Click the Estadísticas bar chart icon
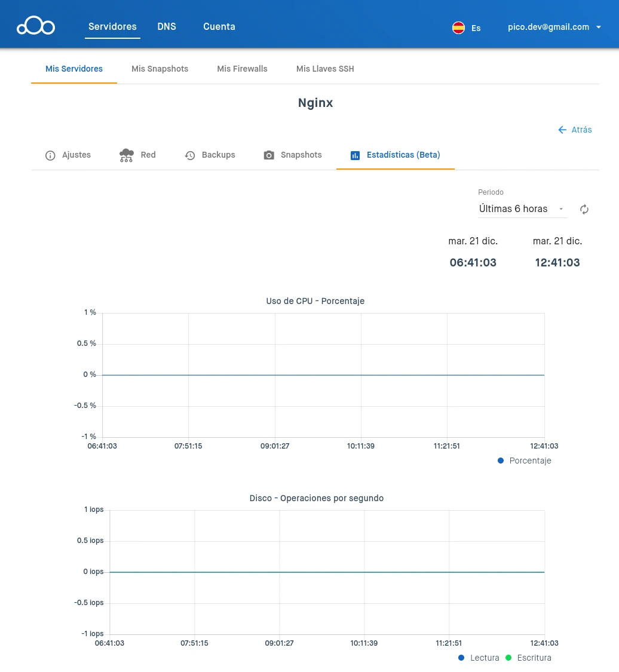 point(355,155)
